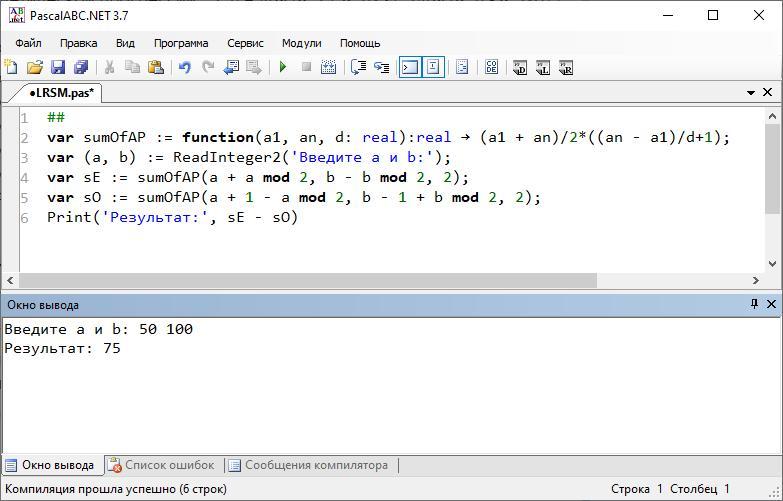Click the Строка 1 status bar indicator
Image resolution: width=783 pixels, height=501 pixels.
637,489
